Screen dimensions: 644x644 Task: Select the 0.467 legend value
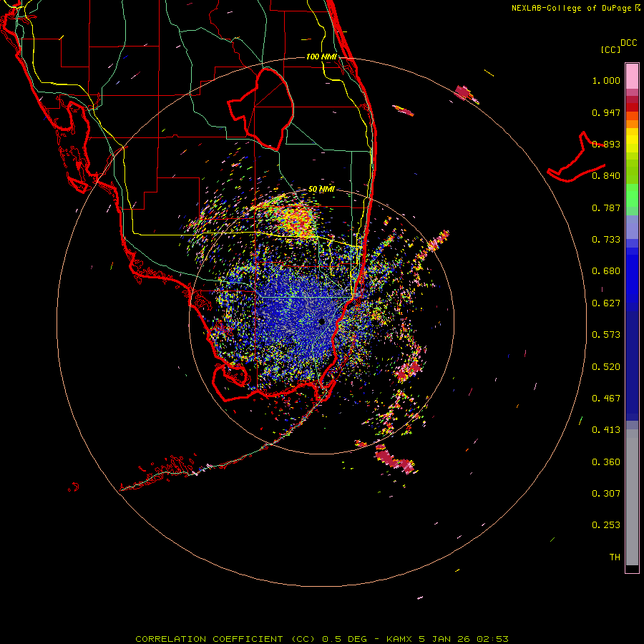(x=606, y=399)
